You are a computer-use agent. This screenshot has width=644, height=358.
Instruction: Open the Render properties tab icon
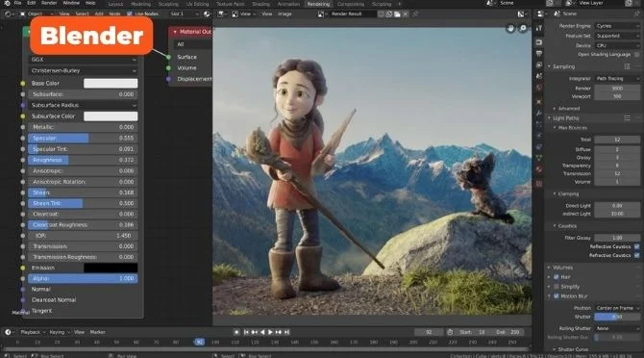click(539, 42)
